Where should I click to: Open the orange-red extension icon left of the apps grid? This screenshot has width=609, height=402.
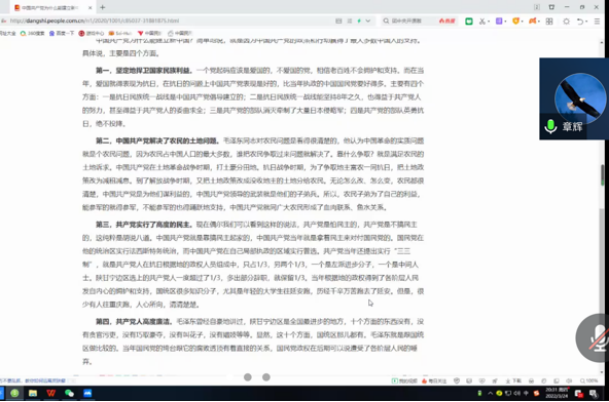coord(532,21)
